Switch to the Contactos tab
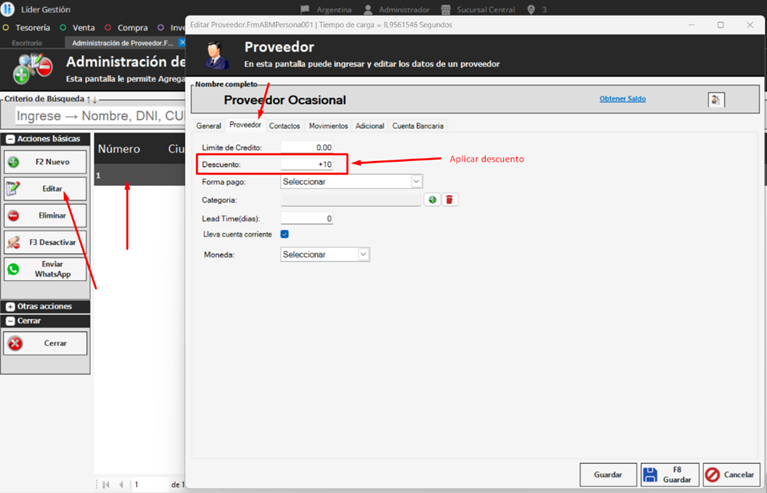Viewport: 767px width, 493px height. [x=284, y=126]
